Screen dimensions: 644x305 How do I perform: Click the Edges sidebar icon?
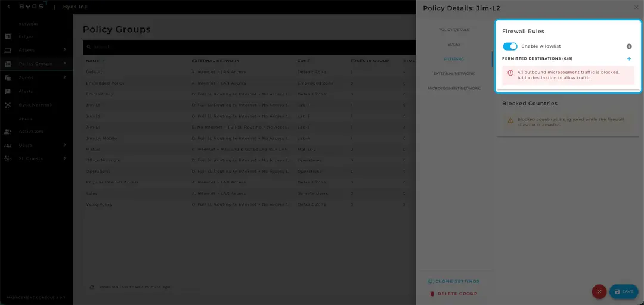click(8, 36)
